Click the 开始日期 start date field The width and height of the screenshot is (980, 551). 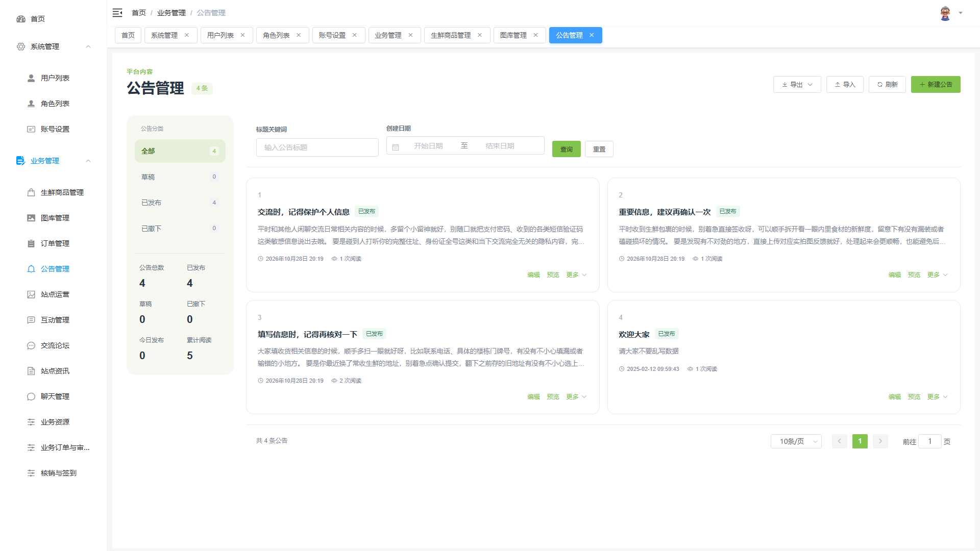coord(428,146)
